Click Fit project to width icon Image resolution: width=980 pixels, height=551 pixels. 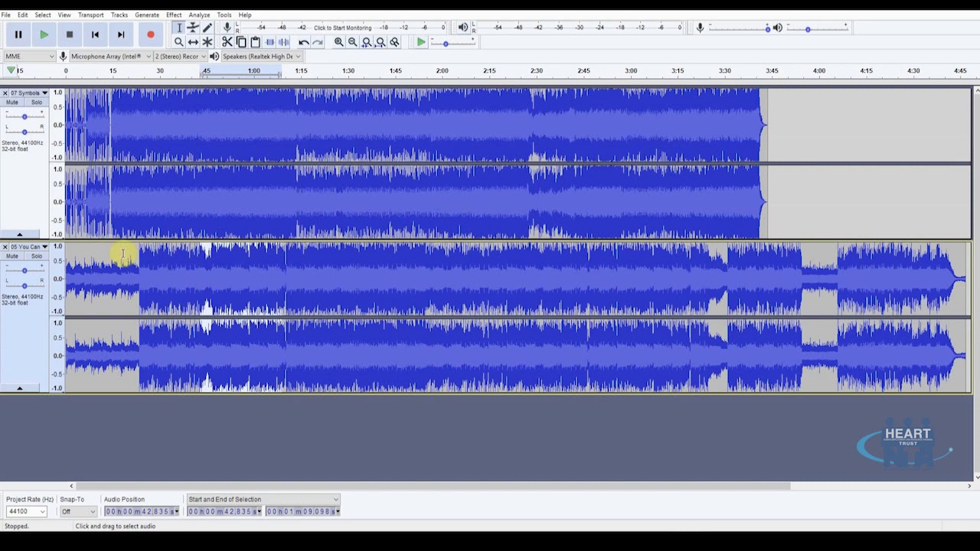click(381, 42)
